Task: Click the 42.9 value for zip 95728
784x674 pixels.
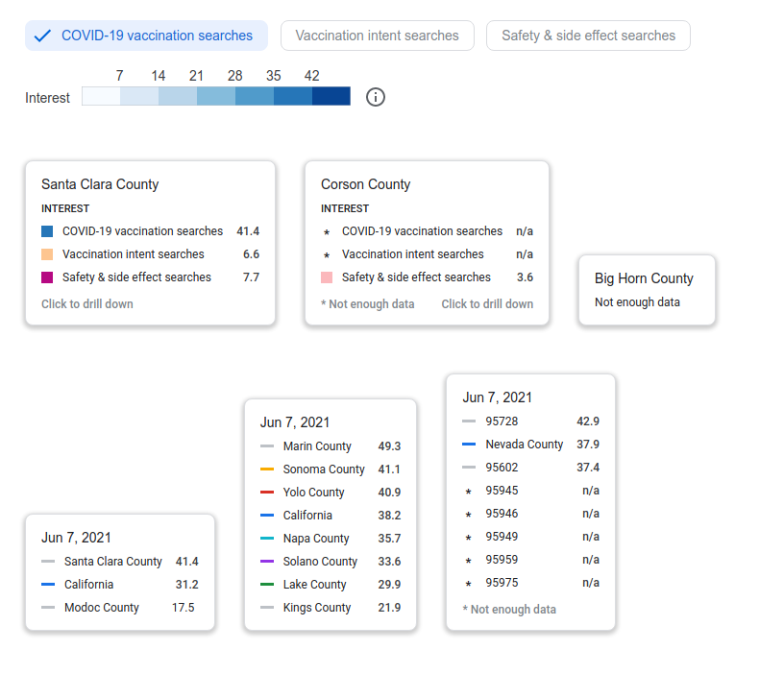Action: (x=587, y=421)
